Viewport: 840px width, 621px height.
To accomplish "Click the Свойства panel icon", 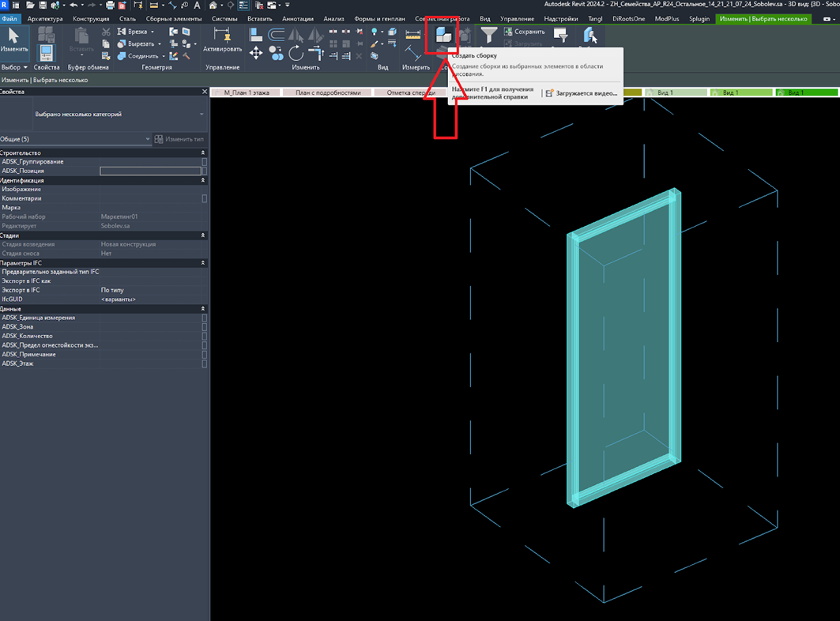I will tap(46, 53).
